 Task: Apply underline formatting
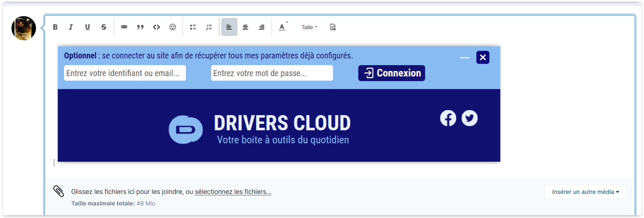click(87, 27)
